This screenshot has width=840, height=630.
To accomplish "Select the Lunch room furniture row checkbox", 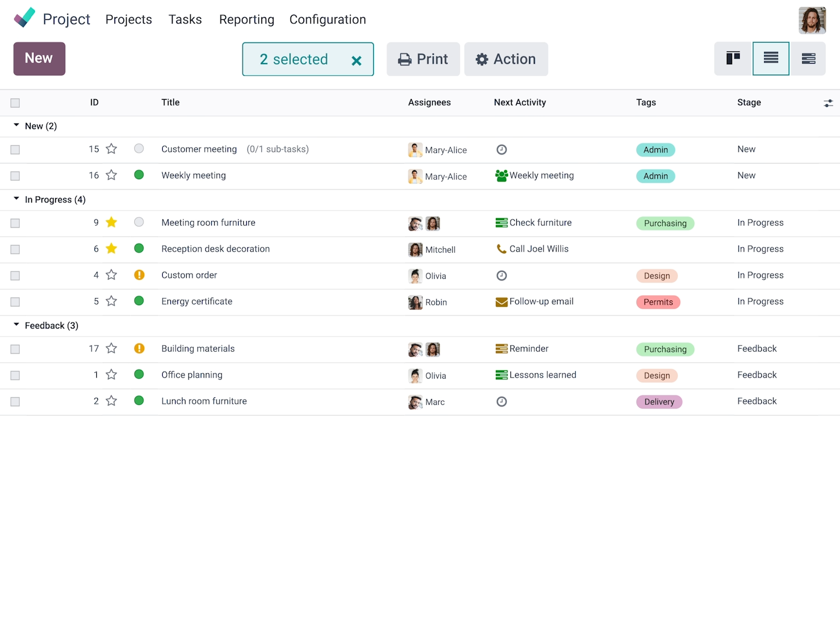I will pyautogui.click(x=15, y=401).
